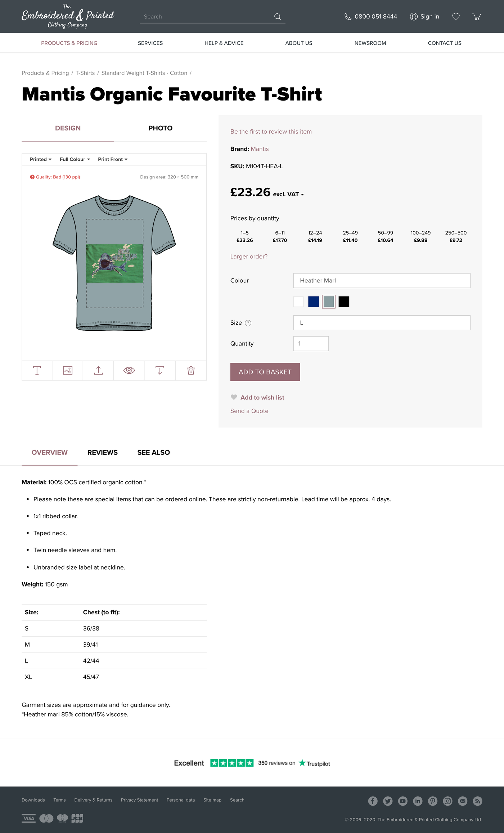The height and width of the screenshot is (833, 504).
Task: Toggle design preview with the eye icon
Action: click(129, 370)
